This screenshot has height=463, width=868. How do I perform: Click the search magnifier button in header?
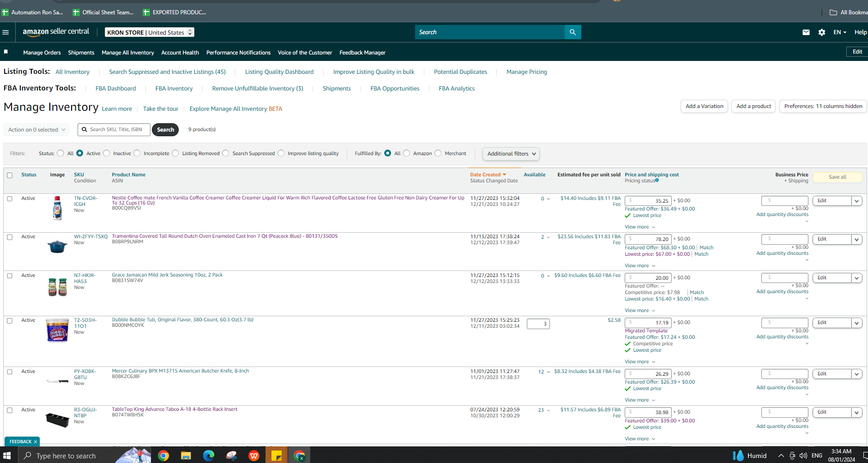click(x=573, y=32)
